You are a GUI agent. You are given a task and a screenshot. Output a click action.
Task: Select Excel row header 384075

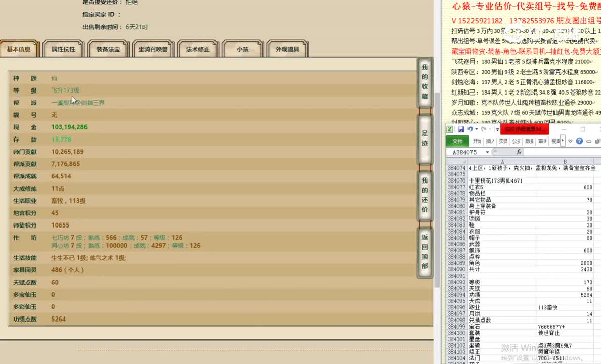(x=456, y=174)
